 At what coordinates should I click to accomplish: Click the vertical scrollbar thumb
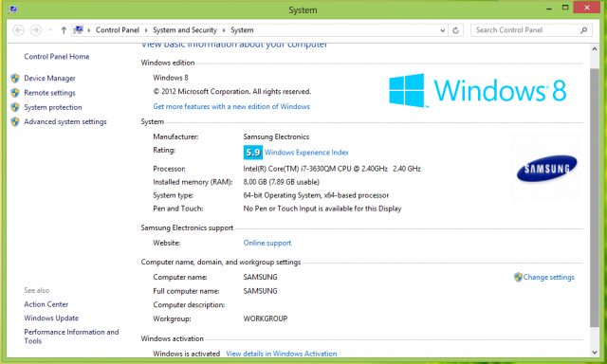pos(595,198)
